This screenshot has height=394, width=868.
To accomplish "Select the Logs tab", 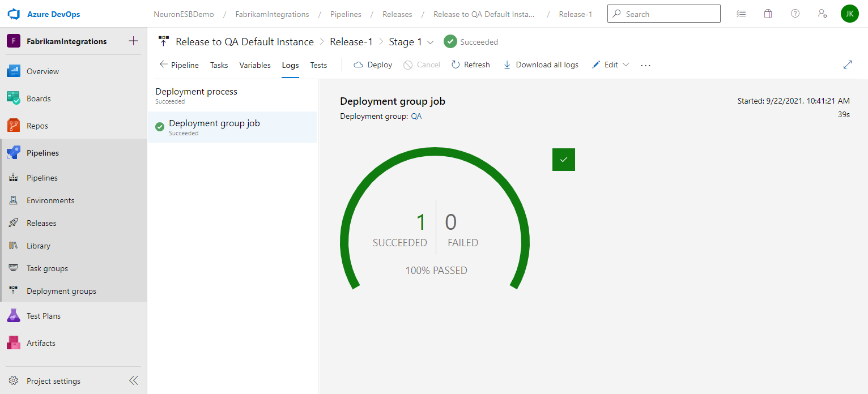I will click(x=290, y=65).
